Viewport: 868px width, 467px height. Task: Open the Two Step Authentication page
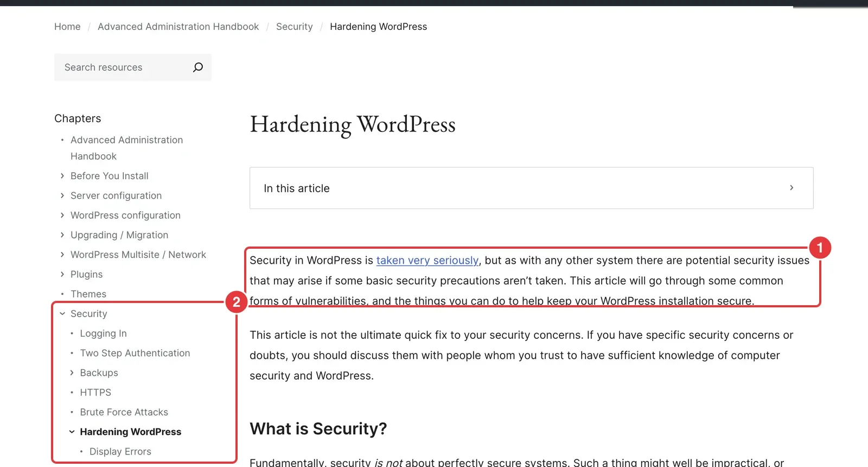click(135, 353)
